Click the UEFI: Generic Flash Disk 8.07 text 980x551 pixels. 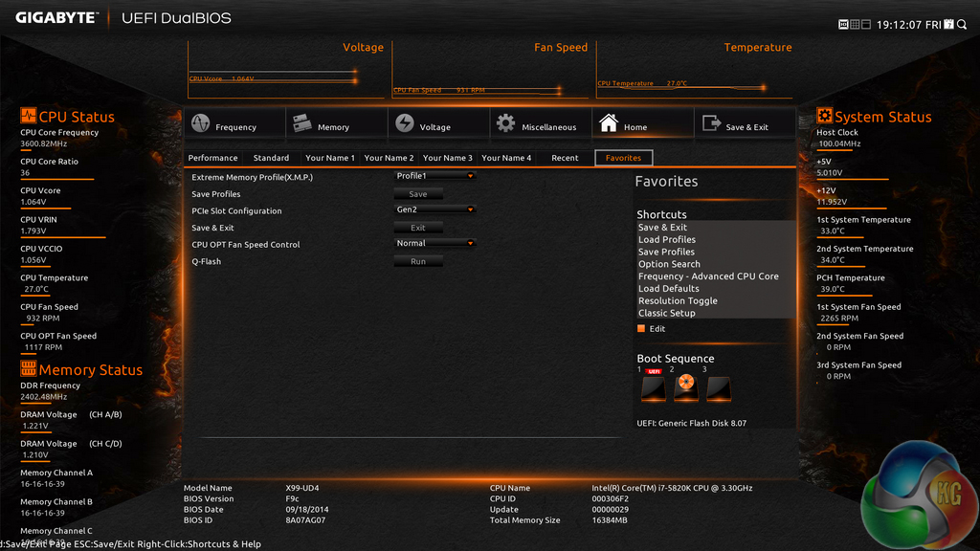(x=691, y=423)
